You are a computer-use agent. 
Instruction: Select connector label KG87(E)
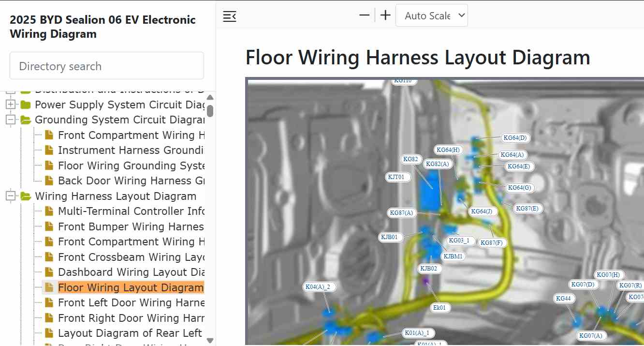[x=527, y=209]
